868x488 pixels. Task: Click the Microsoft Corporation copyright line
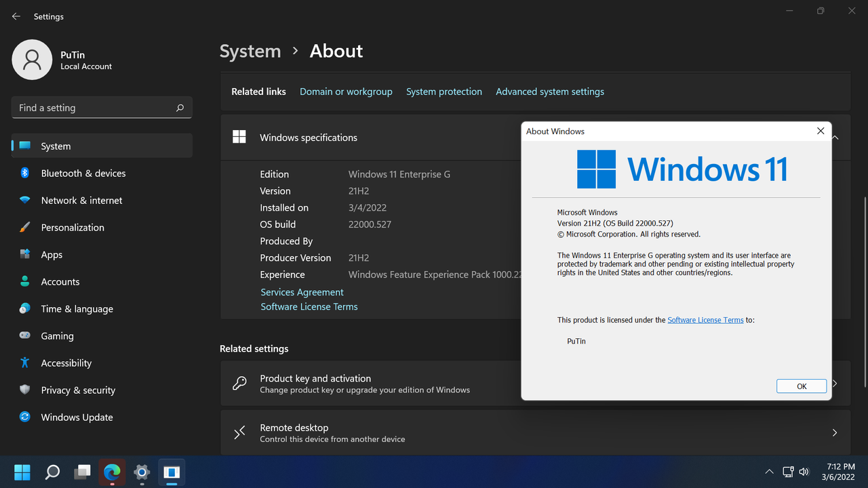coord(629,234)
